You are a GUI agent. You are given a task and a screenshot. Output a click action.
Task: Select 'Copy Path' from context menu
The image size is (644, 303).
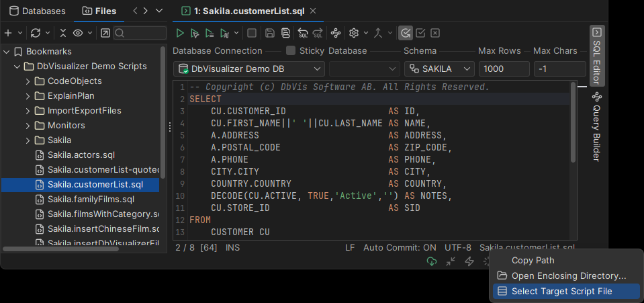[533, 261]
